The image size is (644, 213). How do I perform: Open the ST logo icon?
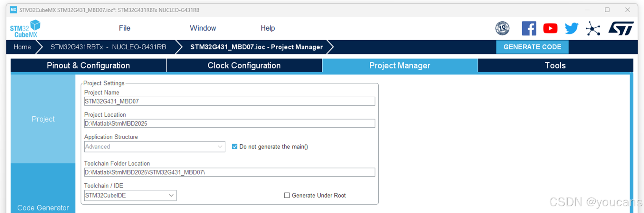[621, 28]
